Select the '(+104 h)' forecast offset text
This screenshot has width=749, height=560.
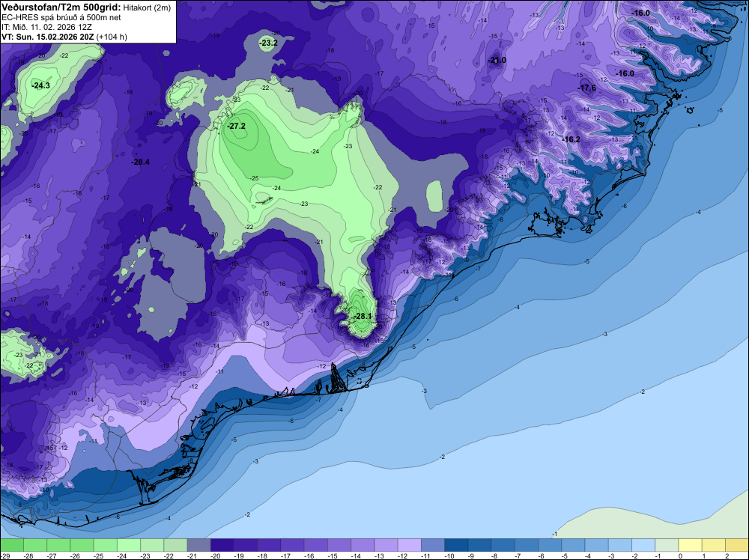click(x=112, y=37)
